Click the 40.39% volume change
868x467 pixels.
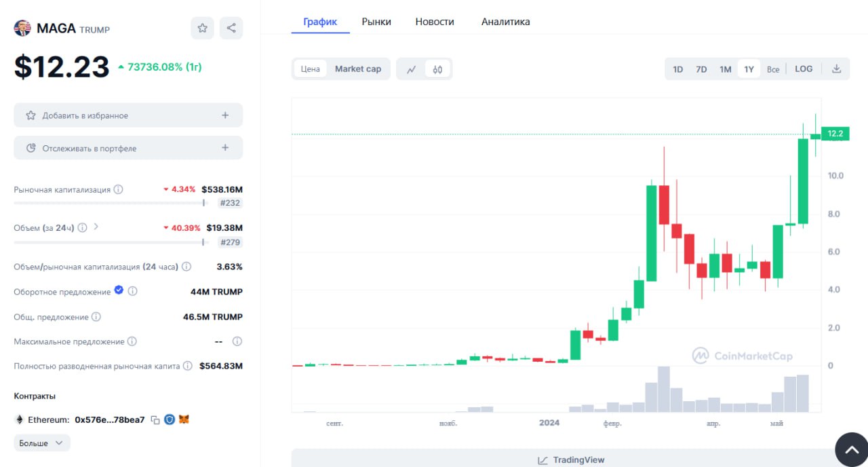coord(182,227)
